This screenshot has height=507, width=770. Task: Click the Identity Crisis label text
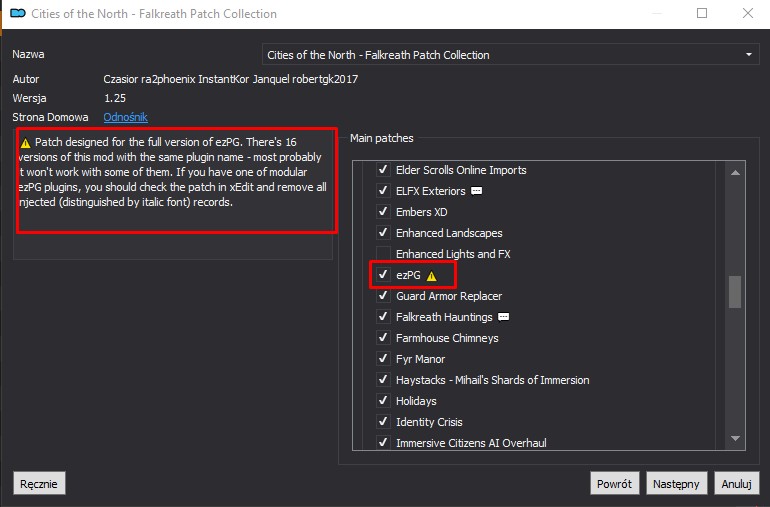pyautogui.click(x=429, y=422)
